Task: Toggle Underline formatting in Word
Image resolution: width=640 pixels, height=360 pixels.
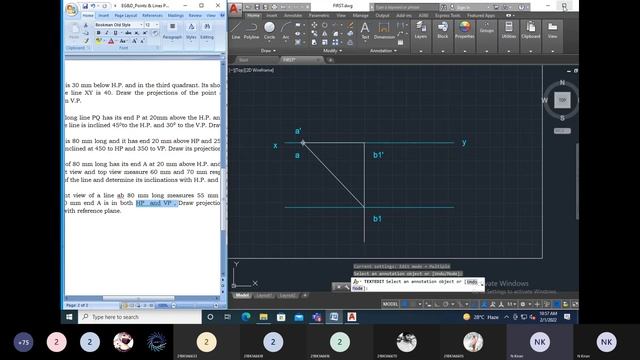Action: (x=116, y=33)
